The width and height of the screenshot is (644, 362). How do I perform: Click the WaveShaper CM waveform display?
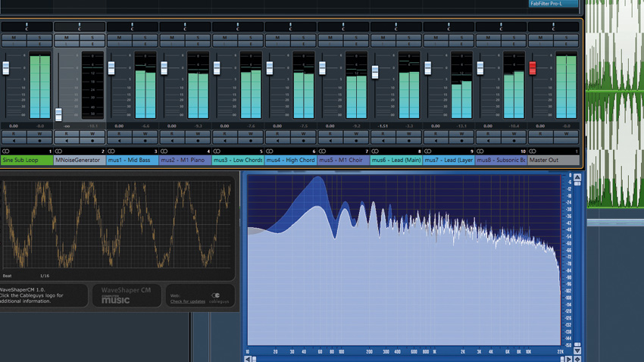coord(117,224)
